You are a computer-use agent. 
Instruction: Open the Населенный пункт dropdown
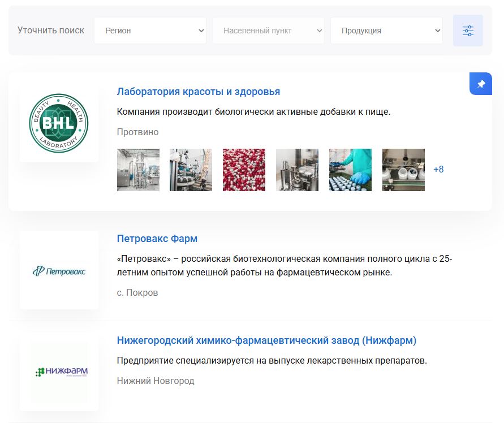click(268, 31)
